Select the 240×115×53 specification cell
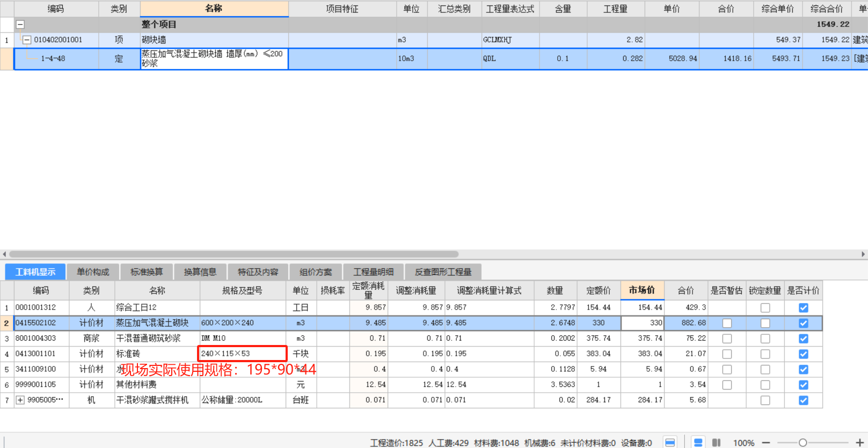Image resolution: width=868 pixels, height=448 pixels. click(243, 354)
